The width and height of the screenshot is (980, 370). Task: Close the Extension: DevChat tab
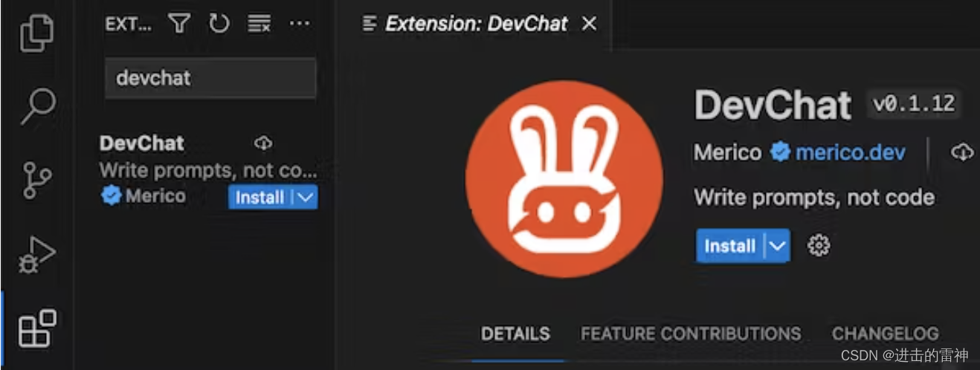coord(589,25)
